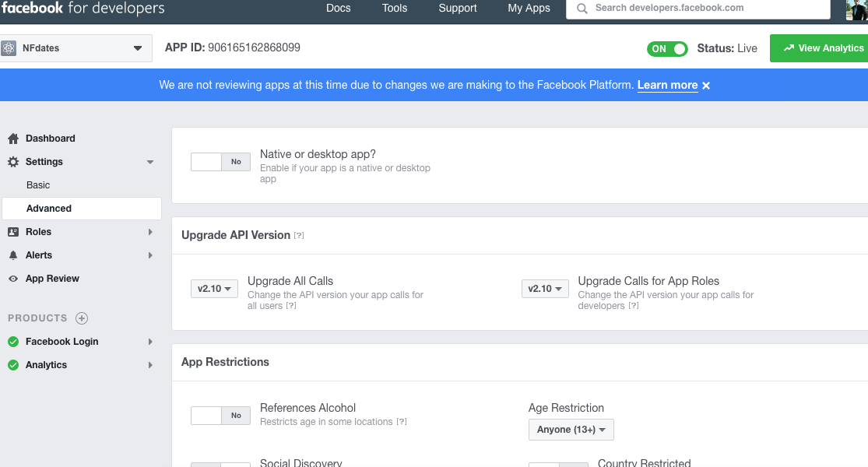868x467 pixels.
Task: Open the Age Restriction Anyone (13+) dropdown
Action: 571,430
